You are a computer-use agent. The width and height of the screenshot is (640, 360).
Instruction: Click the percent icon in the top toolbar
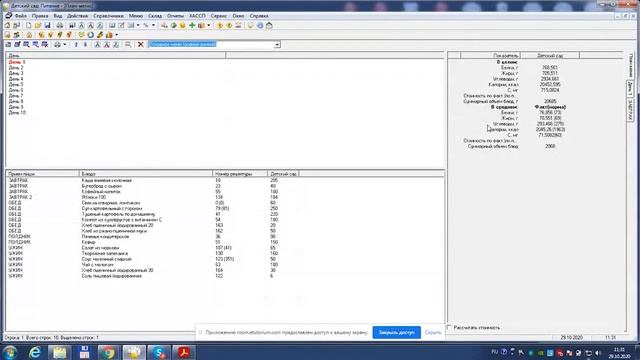point(146,25)
